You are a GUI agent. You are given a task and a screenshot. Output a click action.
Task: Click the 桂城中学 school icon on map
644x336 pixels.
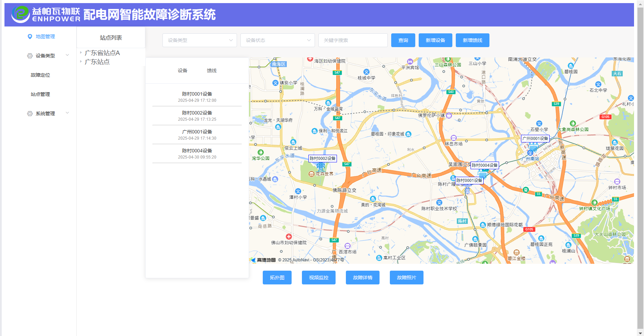[366, 72]
